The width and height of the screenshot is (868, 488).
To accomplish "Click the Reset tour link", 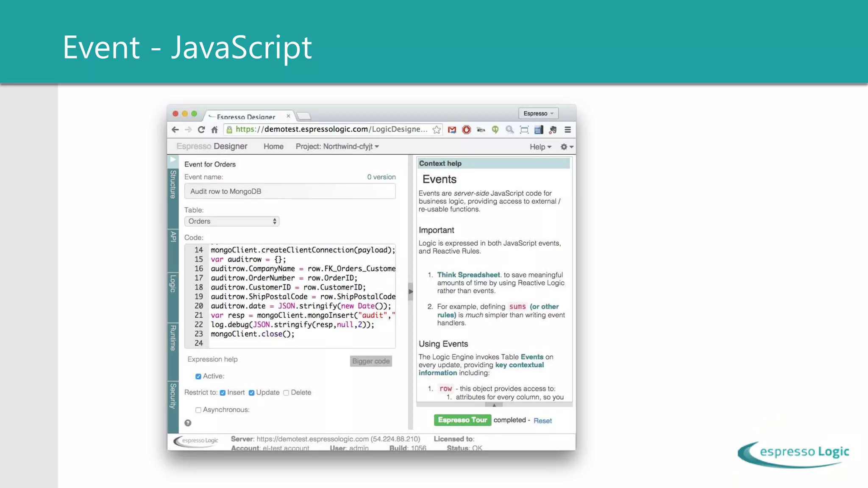I will (x=542, y=421).
